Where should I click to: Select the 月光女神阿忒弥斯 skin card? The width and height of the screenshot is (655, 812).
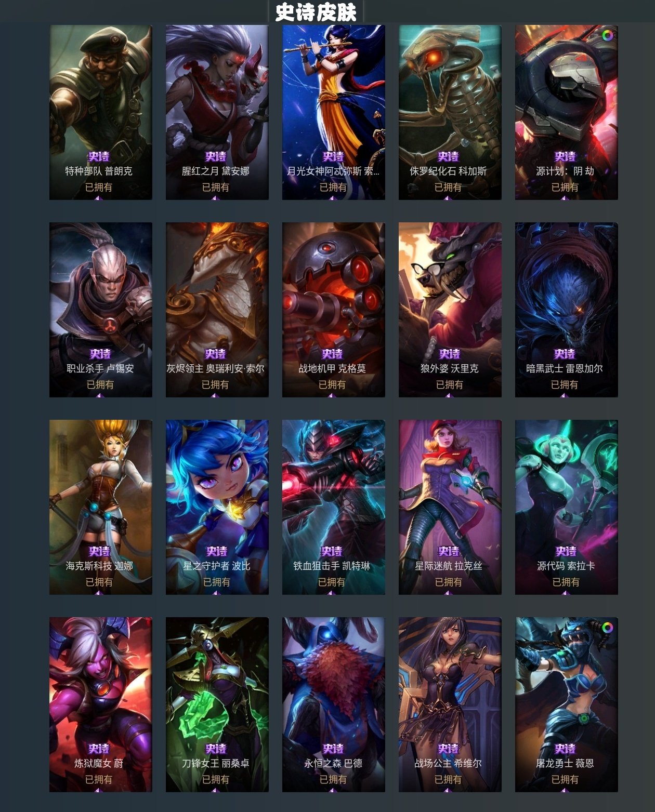point(334,112)
